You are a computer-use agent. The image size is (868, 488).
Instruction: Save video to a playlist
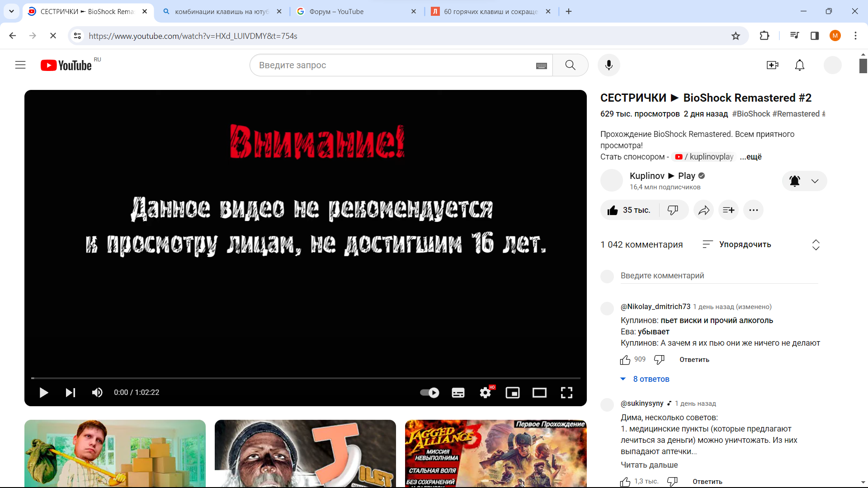point(728,210)
